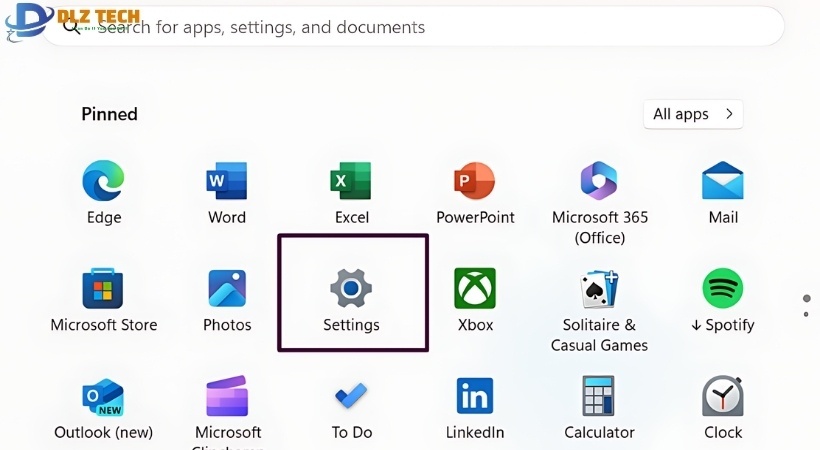Open the Microsoft 365 (Office) icon
Image resolution: width=820 pixels, height=450 pixels.
pyautogui.click(x=599, y=181)
